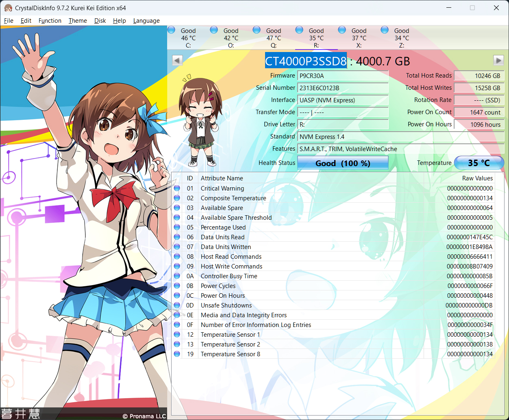Click the Interface field UASP (NVM Express)

(343, 100)
